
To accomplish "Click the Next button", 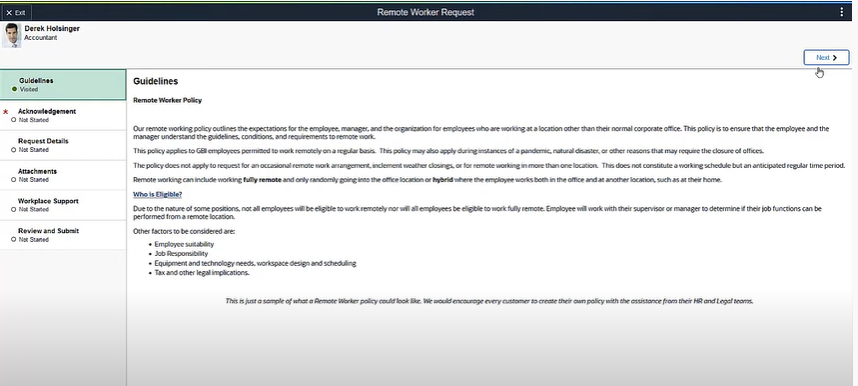I will click(x=826, y=57).
